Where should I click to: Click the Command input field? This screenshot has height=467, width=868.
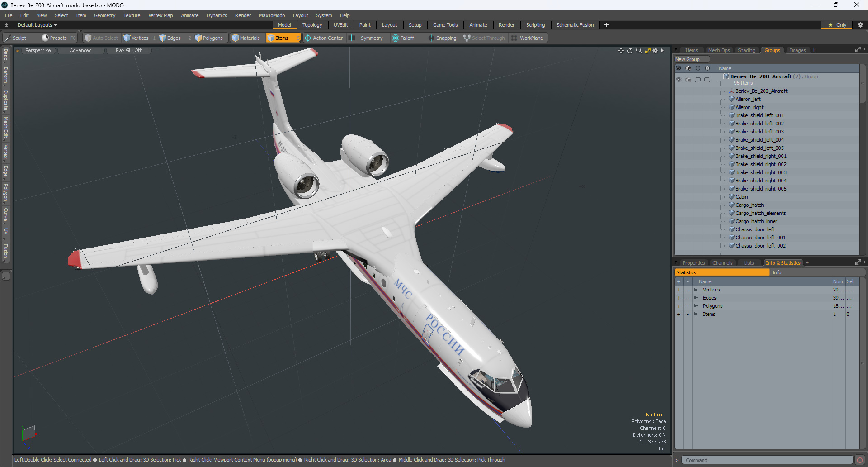767,460
